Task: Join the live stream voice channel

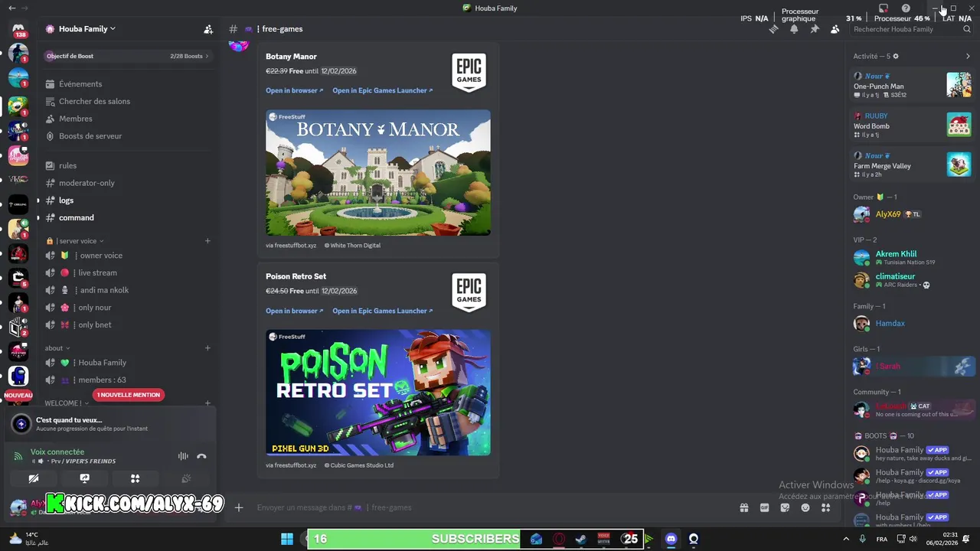Action: coord(129,272)
